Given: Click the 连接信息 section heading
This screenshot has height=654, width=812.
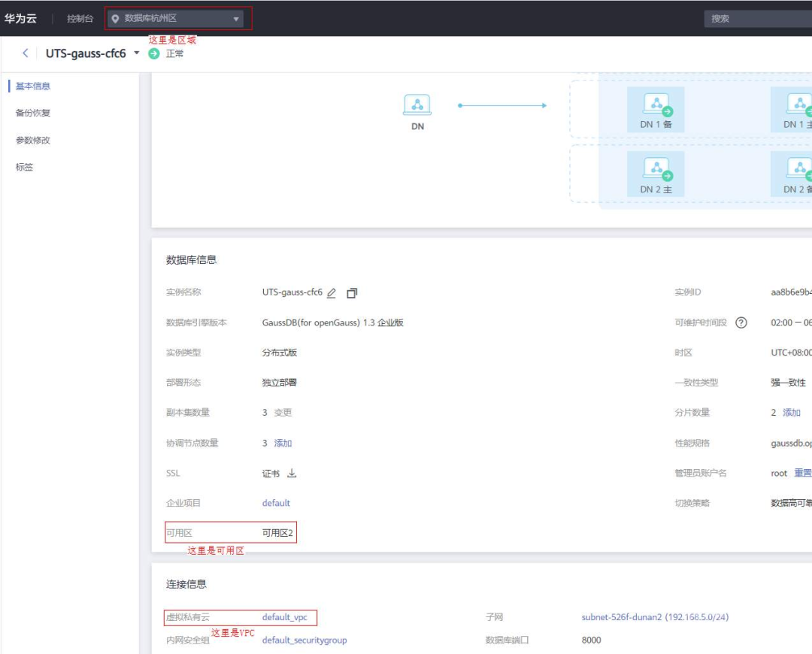Looking at the screenshot, I should pos(186,584).
